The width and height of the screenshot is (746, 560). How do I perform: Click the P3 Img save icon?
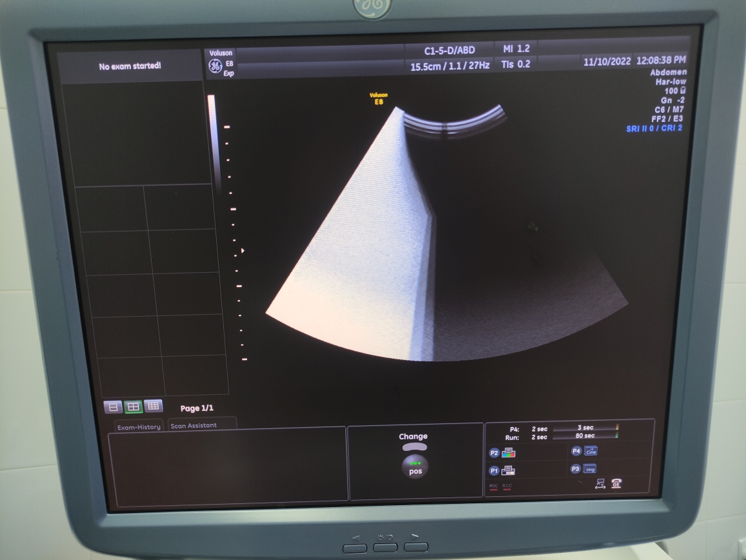pyautogui.click(x=590, y=469)
